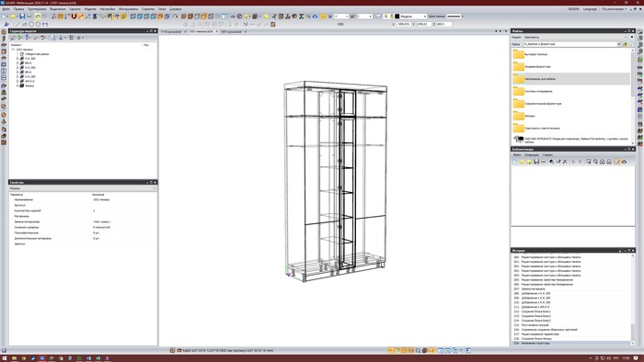Toggle the layer visibility light bulb icon
Image resolution: width=644 pixels, height=362 pixels.
click(385, 17)
